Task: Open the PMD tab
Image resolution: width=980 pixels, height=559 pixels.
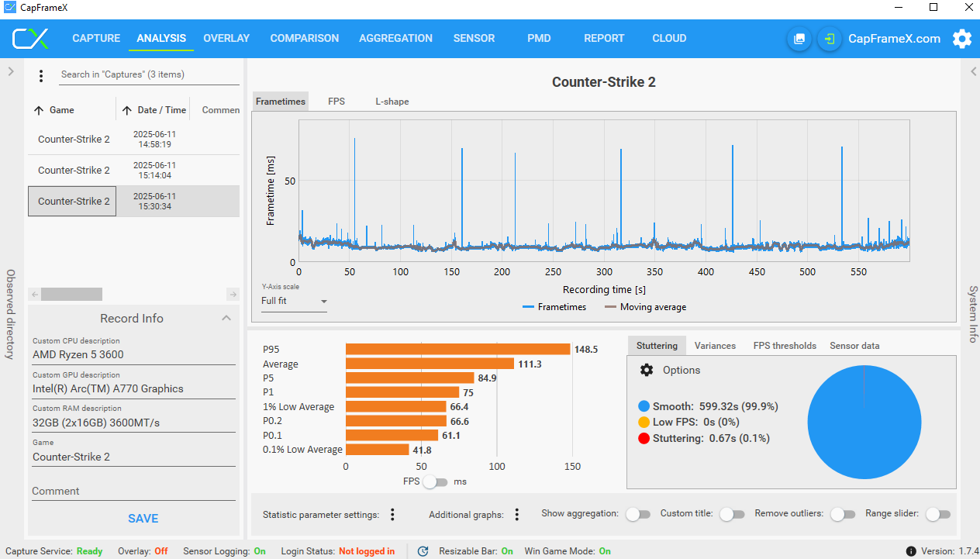Action: point(539,38)
